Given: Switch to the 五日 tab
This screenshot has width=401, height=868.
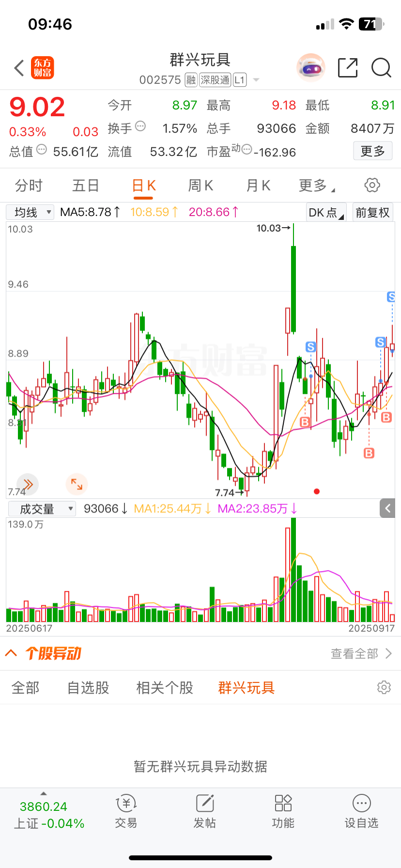Looking at the screenshot, I should point(86,186).
